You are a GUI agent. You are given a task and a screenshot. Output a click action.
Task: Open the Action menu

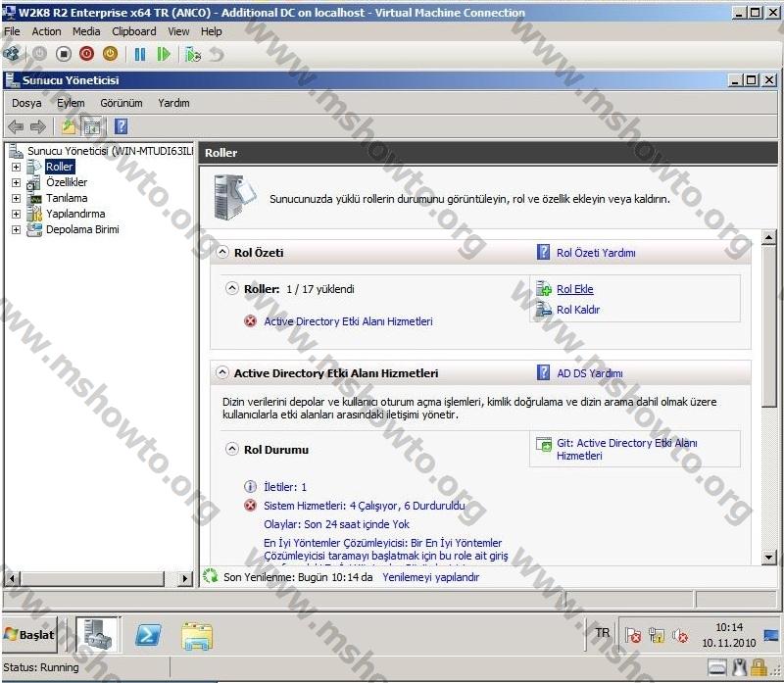(x=46, y=31)
